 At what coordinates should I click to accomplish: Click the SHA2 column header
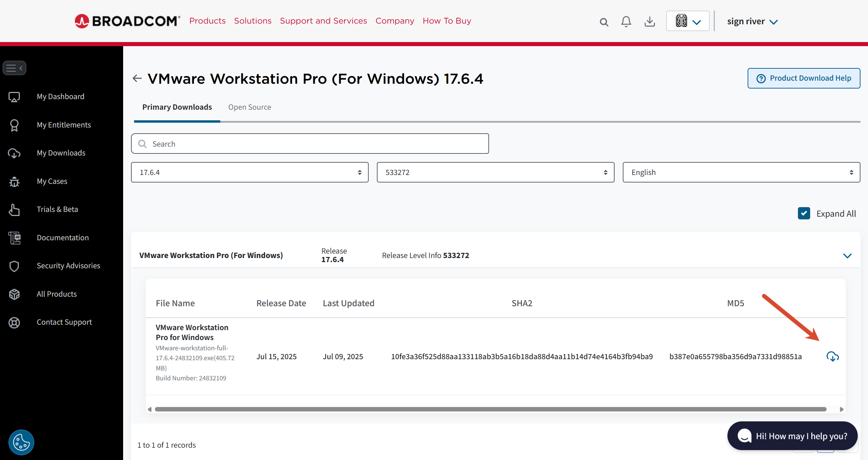522,303
